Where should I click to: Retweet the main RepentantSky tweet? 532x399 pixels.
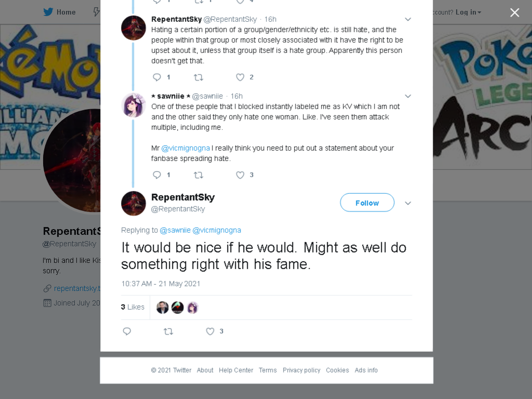[168, 331]
